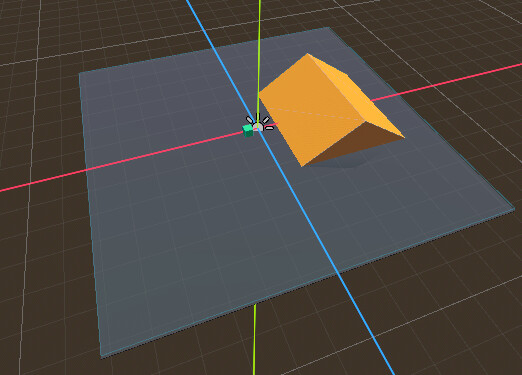Screen dimensions: 522x375
Task: Click the green vertical axis above the light
Action: pyautogui.click(x=259, y=50)
